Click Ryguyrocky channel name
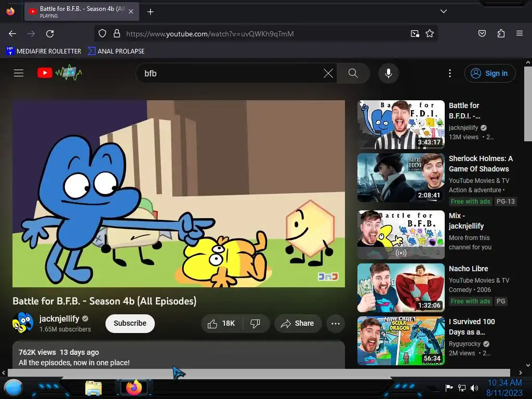Screen dimensions: 532x399 pos(464,344)
